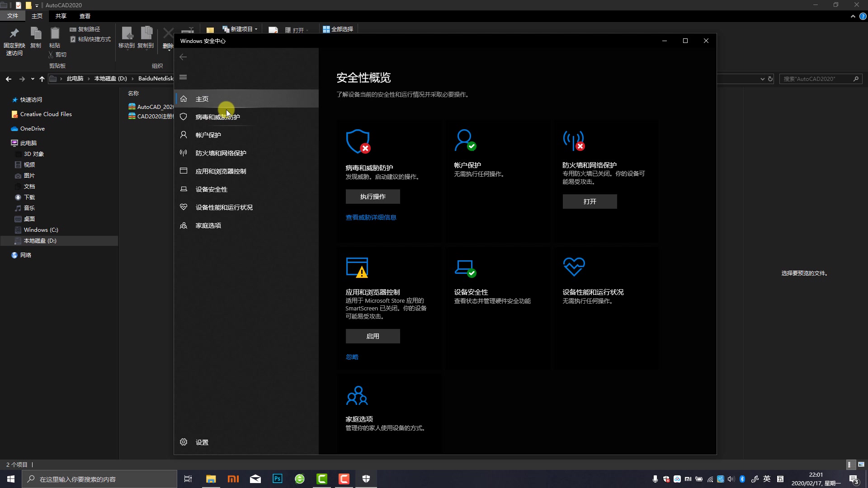
Task: Select 主页 in the sidebar
Action: click(x=246, y=99)
